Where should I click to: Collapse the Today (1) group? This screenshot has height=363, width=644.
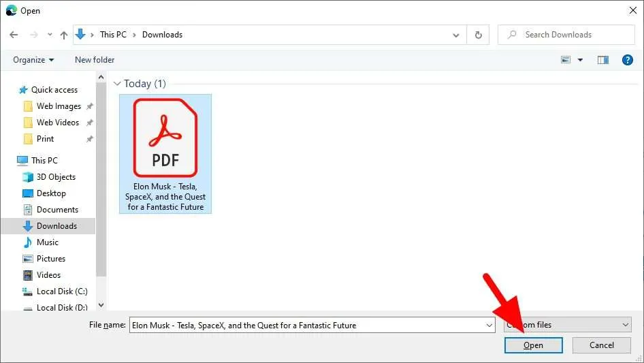[x=117, y=84]
